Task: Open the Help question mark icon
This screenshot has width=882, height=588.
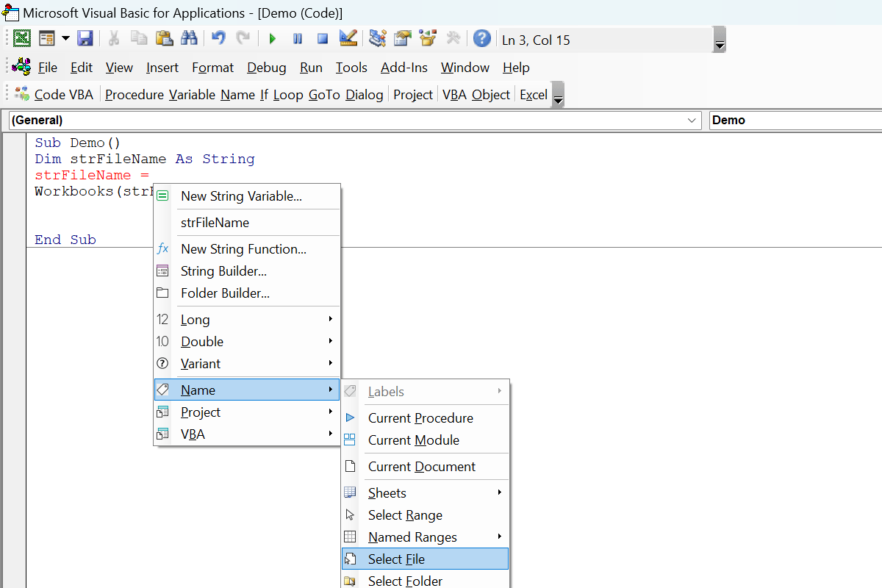Action: click(x=482, y=39)
